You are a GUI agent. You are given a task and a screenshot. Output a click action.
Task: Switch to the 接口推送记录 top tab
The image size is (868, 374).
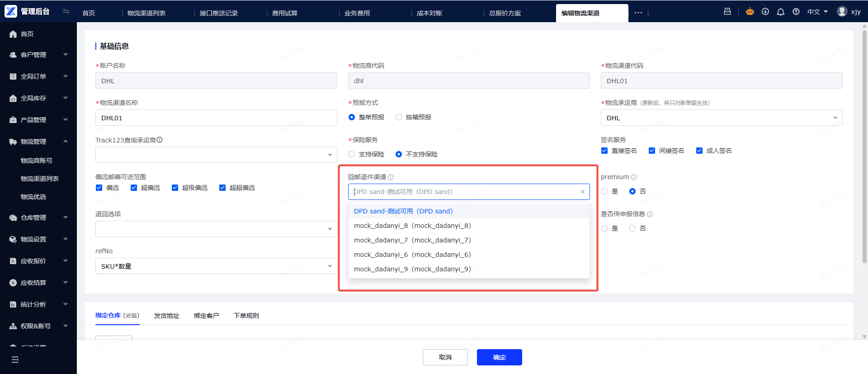click(x=219, y=13)
